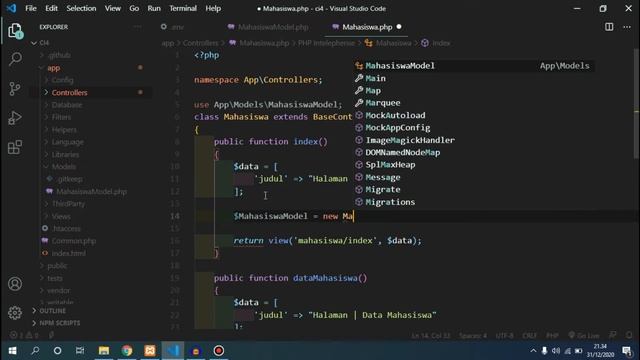Open XAMPP from the taskbar
This screenshot has width=640, height=360.
[x=150, y=351]
